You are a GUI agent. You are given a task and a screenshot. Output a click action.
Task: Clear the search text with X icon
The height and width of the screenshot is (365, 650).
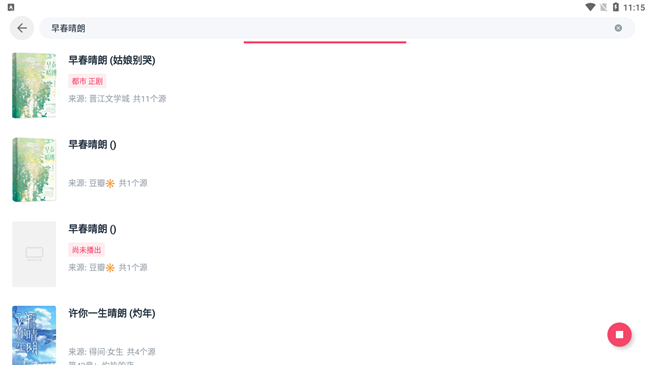618,28
